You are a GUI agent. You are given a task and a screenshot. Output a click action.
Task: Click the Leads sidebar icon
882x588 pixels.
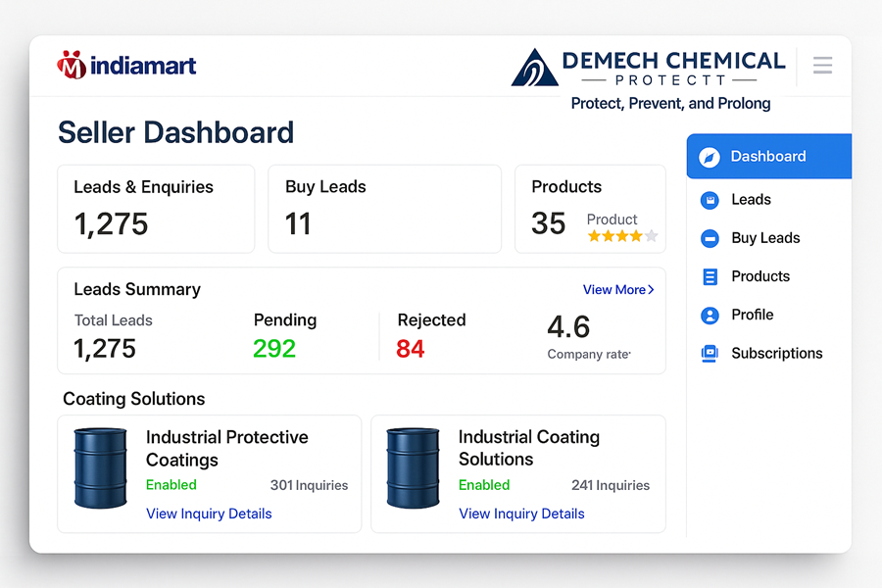pyautogui.click(x=710, y=200)
